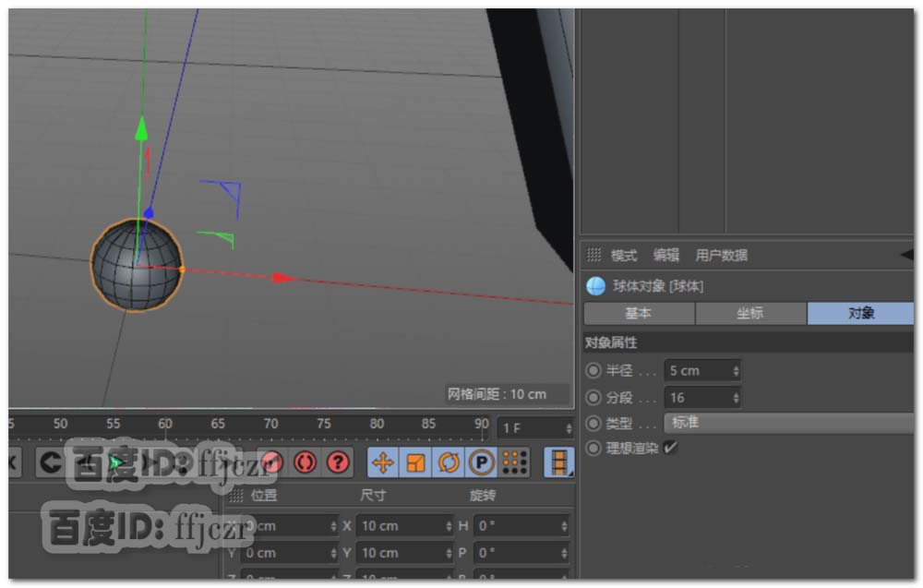Toggle the 理想渲染 animation circle button
The height and width of the screenshot is (588, 923).
pyautogui.click(x=593, y=448)
